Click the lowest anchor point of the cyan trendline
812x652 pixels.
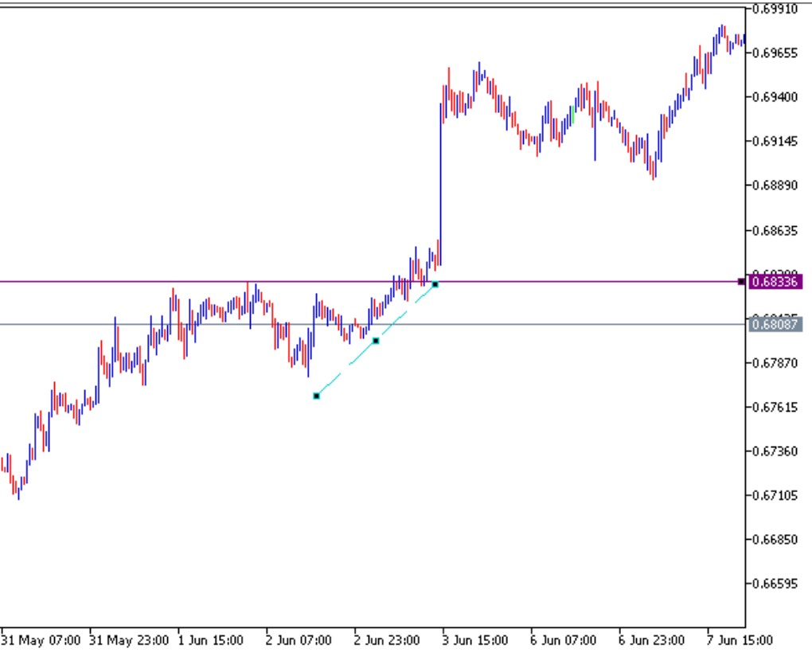[x=317, y=396]
